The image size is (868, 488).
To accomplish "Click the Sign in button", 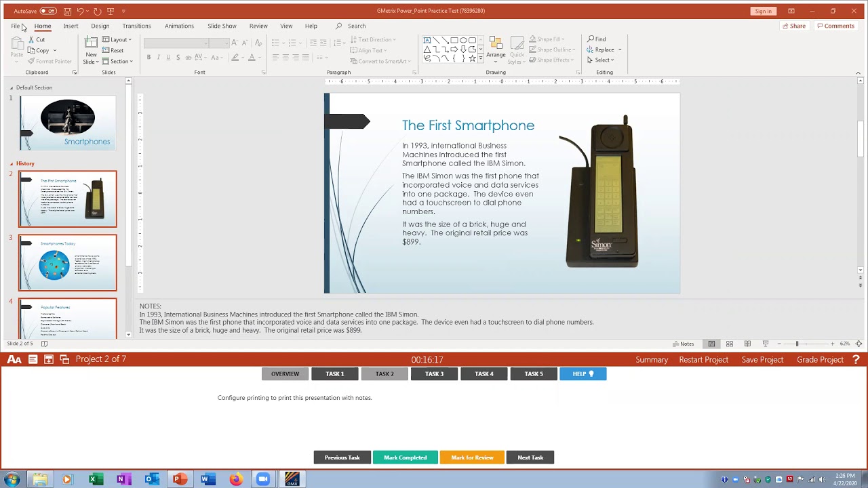I will (x=763, y=11).
